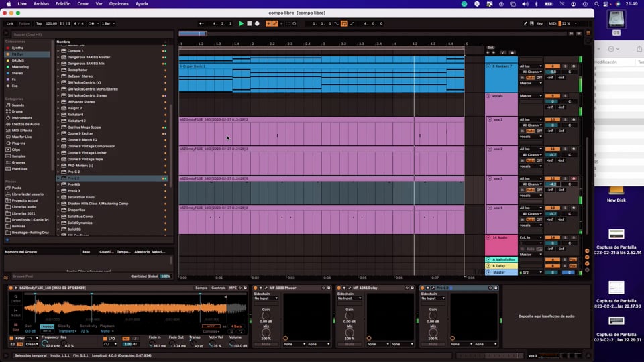
Task: Open vox 1 output routing vocals dropdown
Action: [x=531, y=137]
